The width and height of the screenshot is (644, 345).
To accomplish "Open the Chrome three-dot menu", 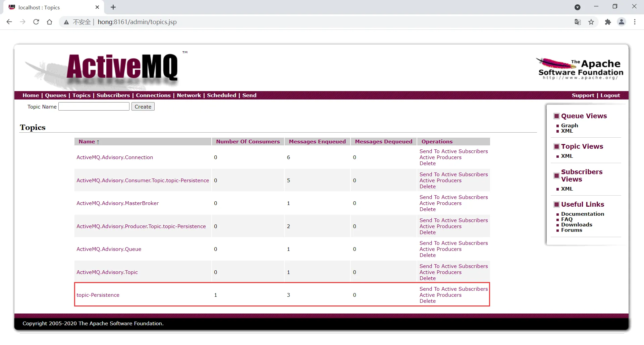I will tap(635, 22).
